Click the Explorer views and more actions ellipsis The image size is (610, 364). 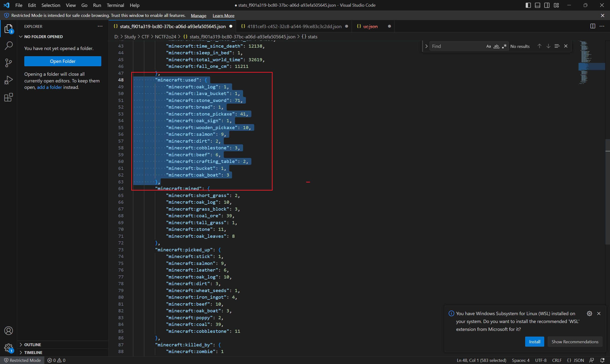[100, 26]
